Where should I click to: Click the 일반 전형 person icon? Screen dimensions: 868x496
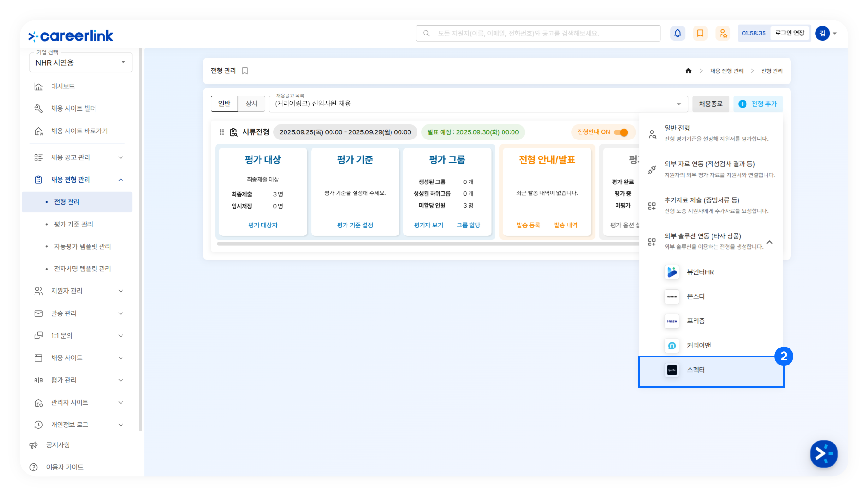pos(652,134)
